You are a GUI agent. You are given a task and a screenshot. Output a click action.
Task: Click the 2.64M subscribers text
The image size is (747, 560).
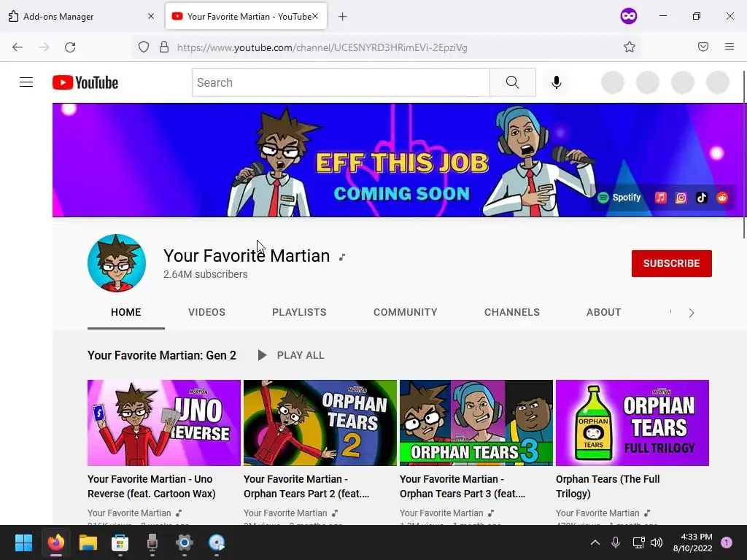205,274
